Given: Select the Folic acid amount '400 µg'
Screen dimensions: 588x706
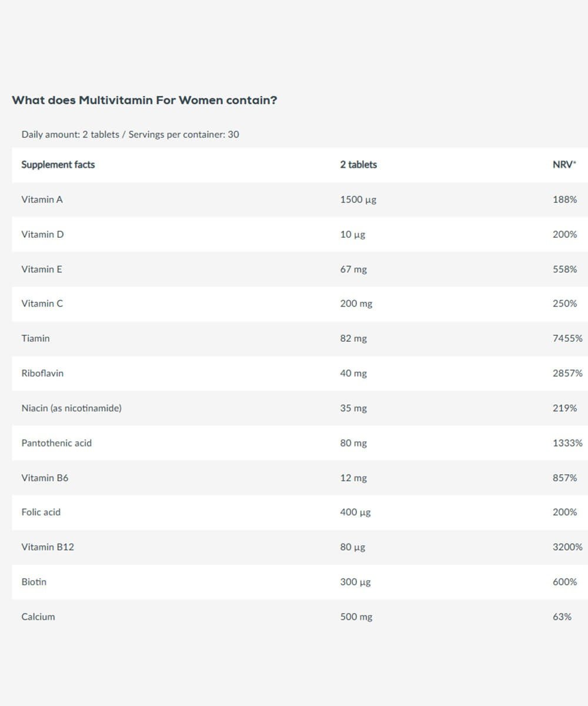Looking at the screenshot, I should (x=355, y=512).
